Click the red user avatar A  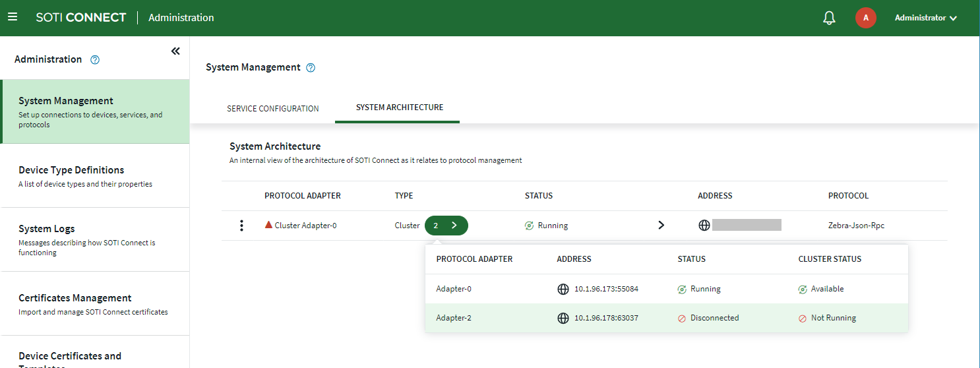click(866, 18)
